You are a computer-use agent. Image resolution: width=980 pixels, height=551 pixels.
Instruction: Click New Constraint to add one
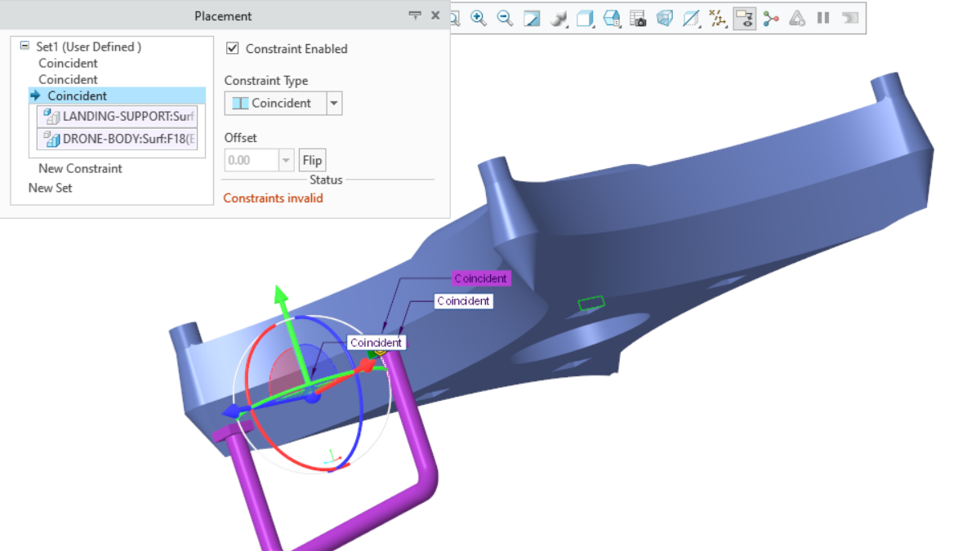(80, 168)
